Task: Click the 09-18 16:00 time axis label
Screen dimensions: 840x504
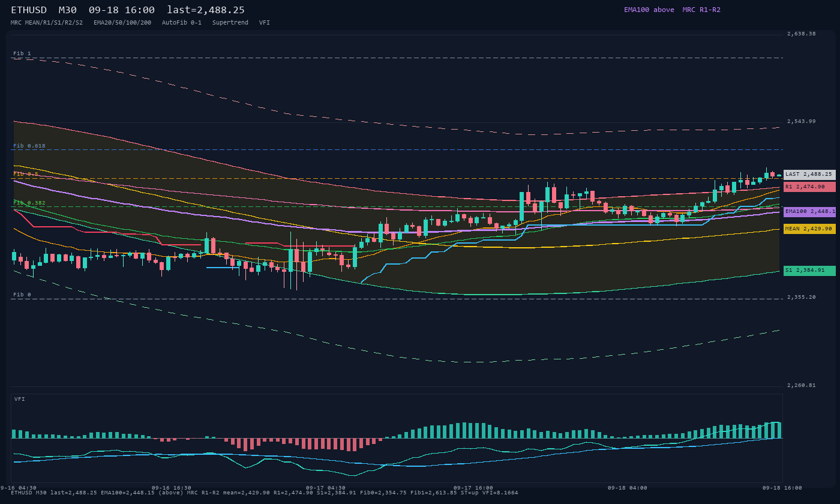Action: point(782,488)
